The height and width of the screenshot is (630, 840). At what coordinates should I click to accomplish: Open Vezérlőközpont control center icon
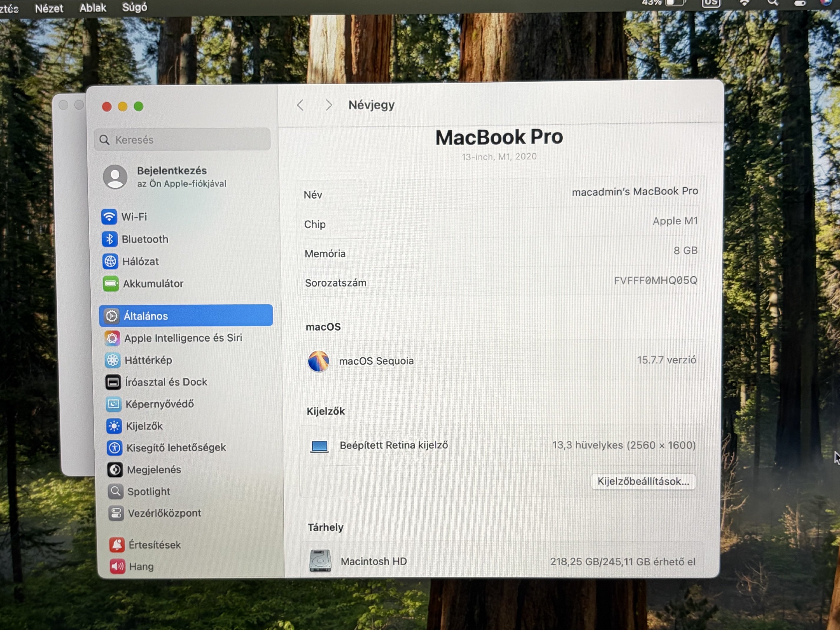(x=116, y=514)
